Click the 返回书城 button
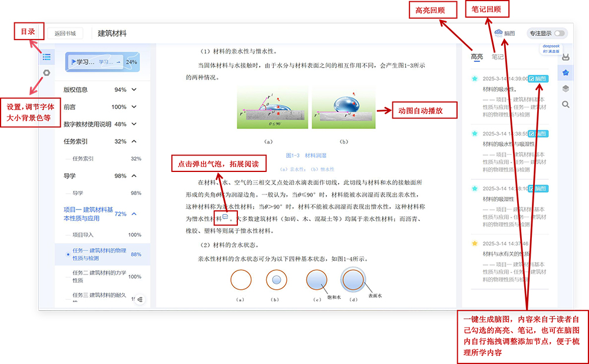This screenshot has height=364, width=589. (65, 33)
